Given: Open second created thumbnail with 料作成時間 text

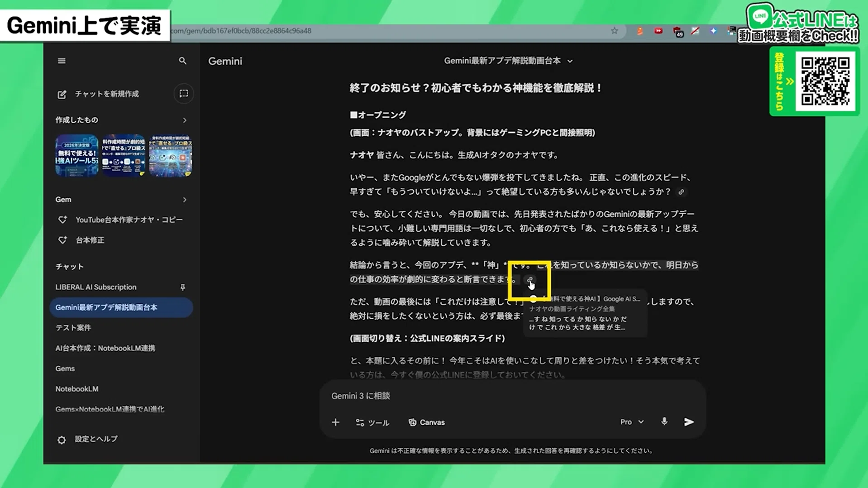Looking at the screenshot, I should point(124,155).
